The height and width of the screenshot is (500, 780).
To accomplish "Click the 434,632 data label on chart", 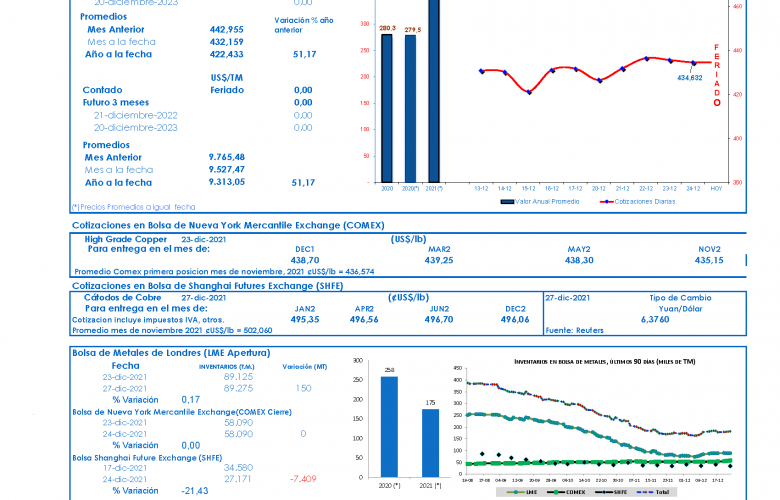I will click(689, 77).
